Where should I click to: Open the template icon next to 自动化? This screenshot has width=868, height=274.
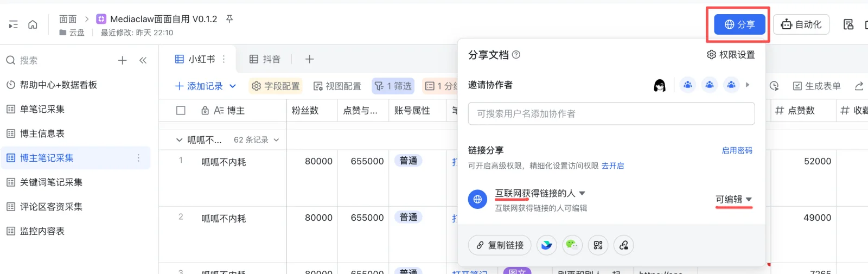[x=848, y=24]
